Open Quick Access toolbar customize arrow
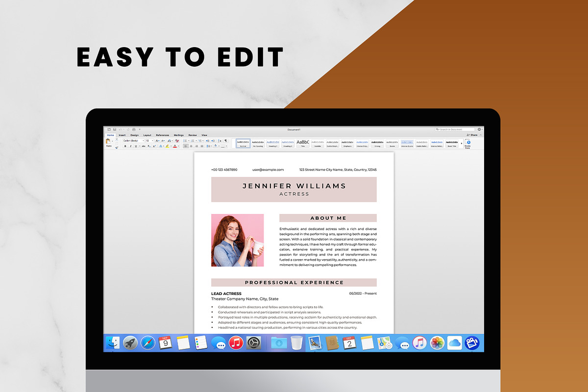This screenshot has height=392, width=588. (x=140, y=129)
